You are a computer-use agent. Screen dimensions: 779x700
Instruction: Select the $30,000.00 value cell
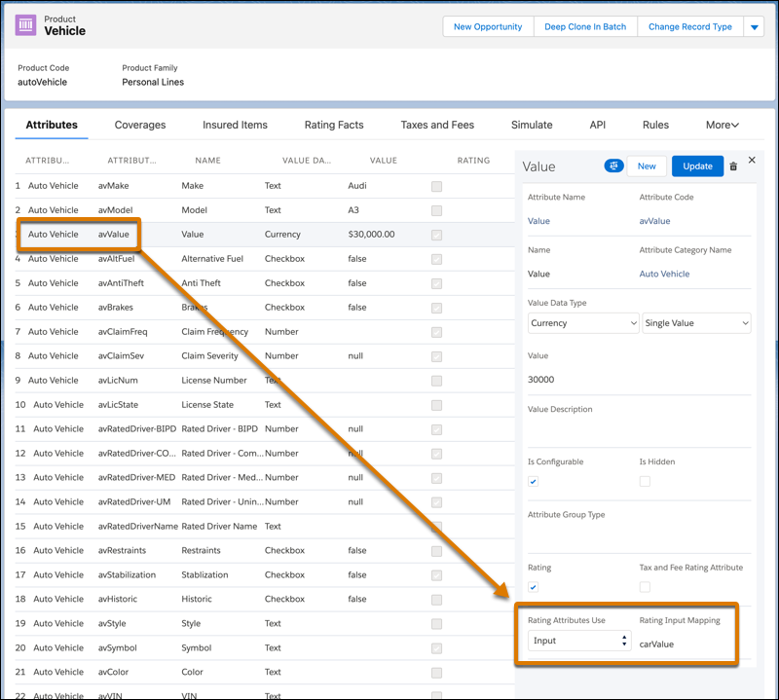coord(371,234)
